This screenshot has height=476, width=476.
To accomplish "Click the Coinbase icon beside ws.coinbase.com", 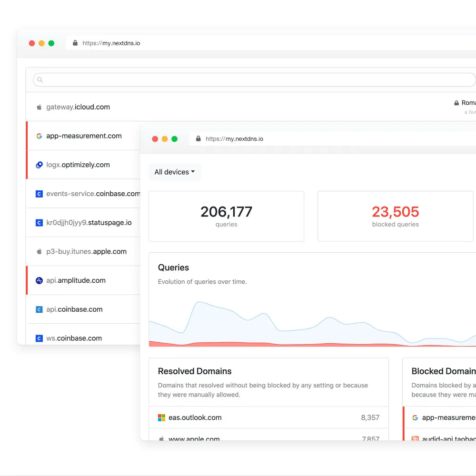I will (39, 338).
